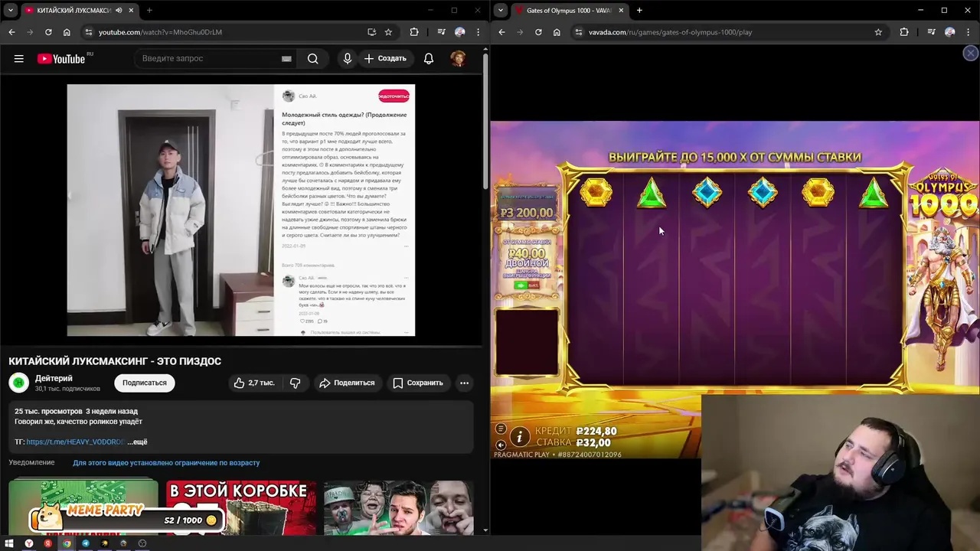Open the YouTube hamburger guide menu
This screenshot has height=551, width=980.
[18, 59]
